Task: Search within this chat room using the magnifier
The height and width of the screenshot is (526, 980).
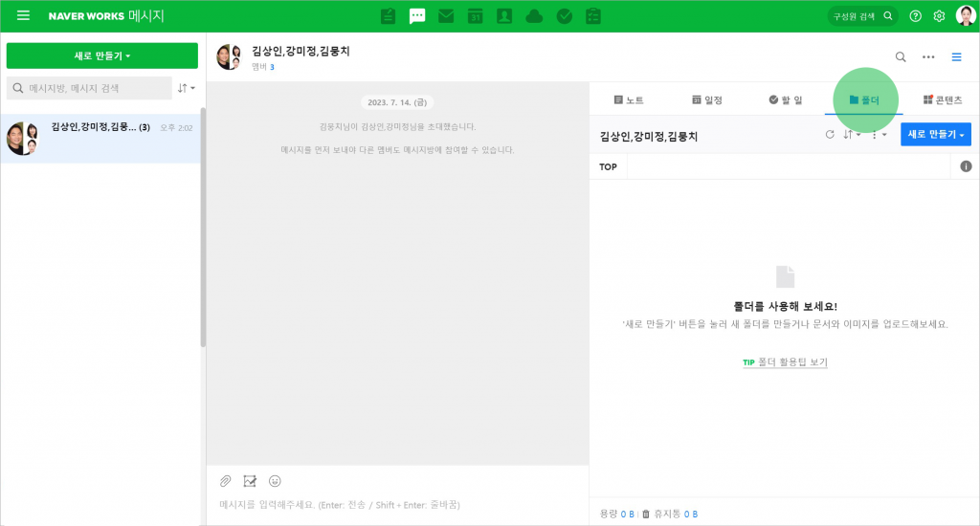Action: [901, 56]
